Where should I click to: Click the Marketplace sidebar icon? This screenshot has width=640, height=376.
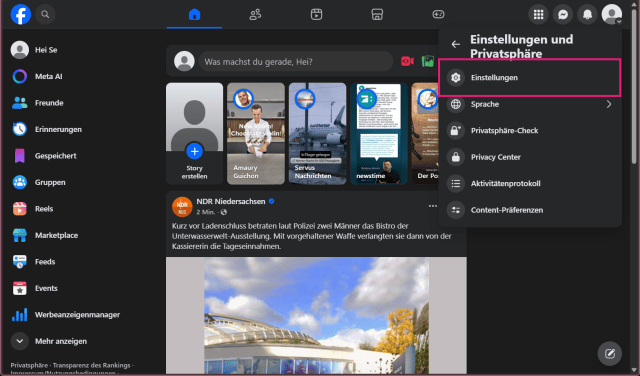[20, 235]
